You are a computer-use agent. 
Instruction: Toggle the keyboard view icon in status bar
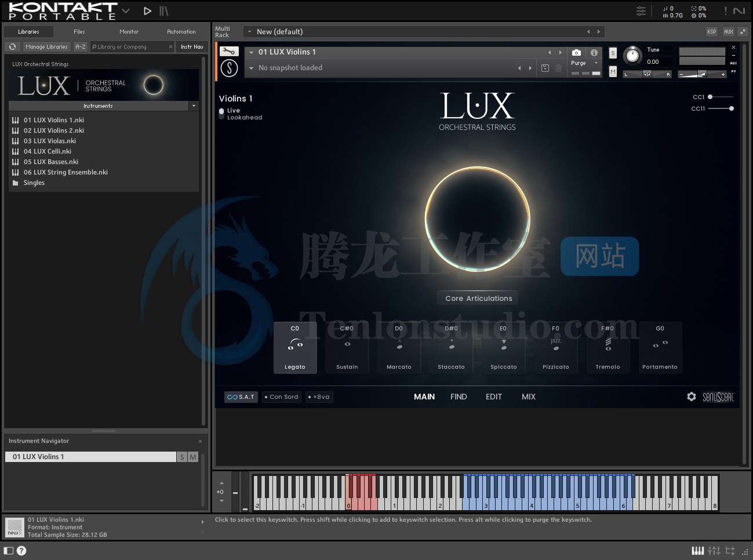[x=698, y=551]
